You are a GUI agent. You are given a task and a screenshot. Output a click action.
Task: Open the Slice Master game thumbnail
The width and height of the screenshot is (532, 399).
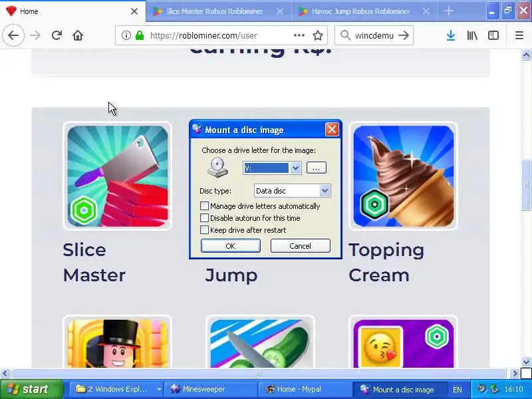[x=118, y=176]
